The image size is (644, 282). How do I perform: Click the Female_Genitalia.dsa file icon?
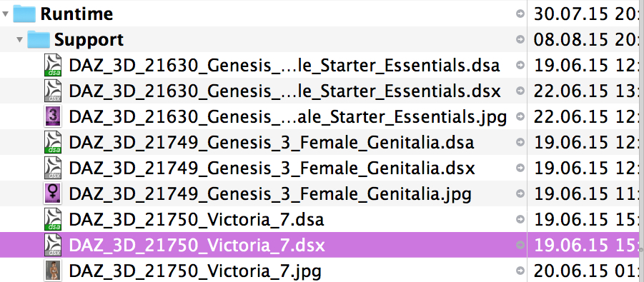pyautogui.click(x=53, y=142)
